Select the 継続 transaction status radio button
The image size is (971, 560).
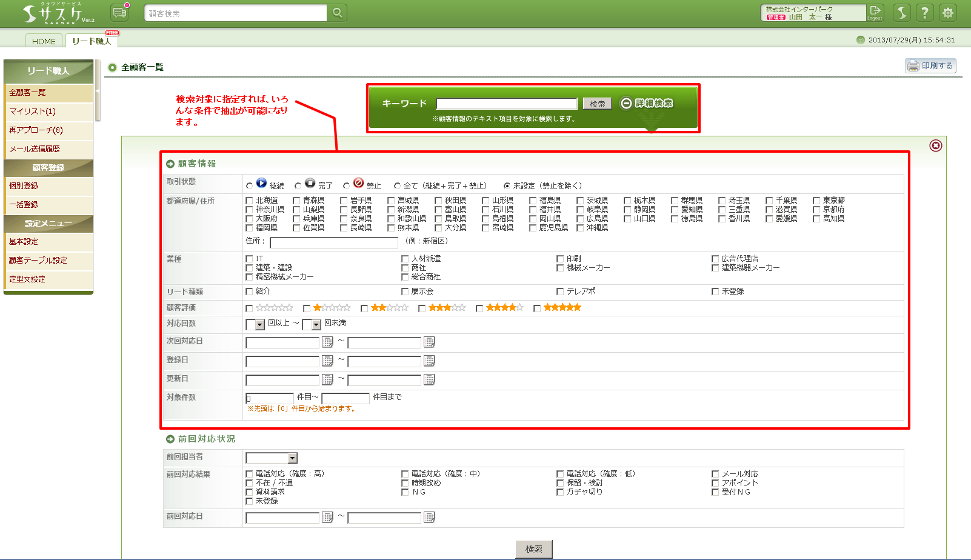(x=249, y=186)
